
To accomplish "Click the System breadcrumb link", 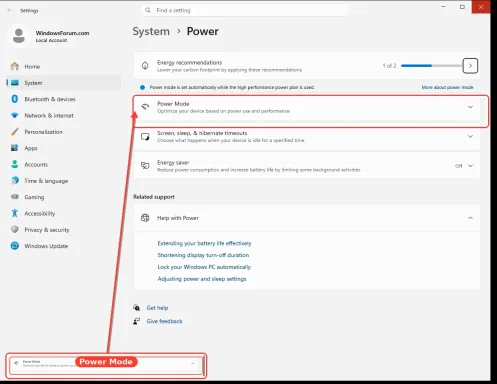I will [x=151, y=31].
